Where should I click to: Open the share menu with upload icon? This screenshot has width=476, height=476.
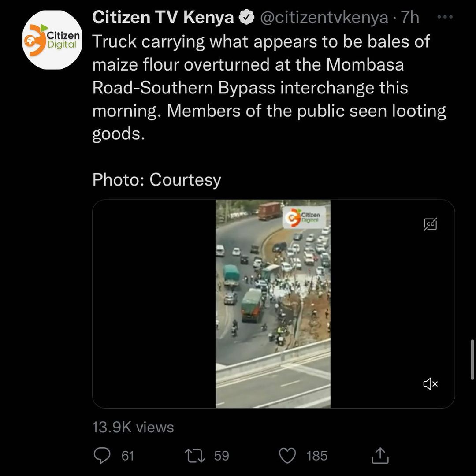(380, 455)
